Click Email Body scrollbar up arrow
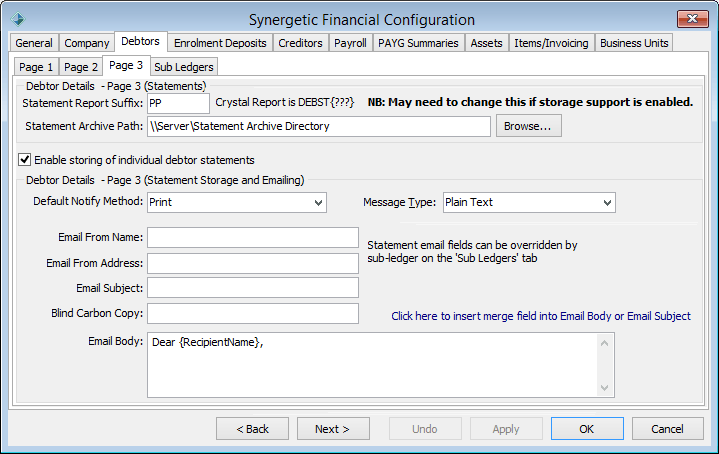The image size is (719, 454). point(604,343)
